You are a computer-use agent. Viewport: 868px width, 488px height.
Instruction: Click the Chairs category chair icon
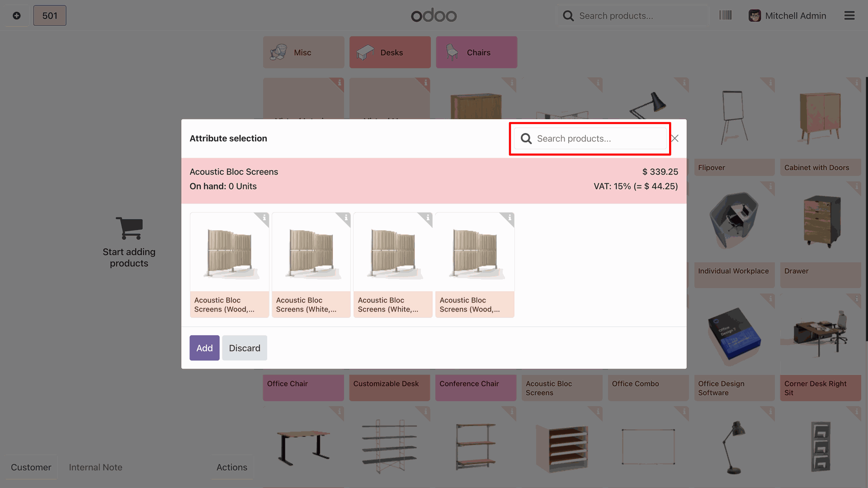coord(452,52)
